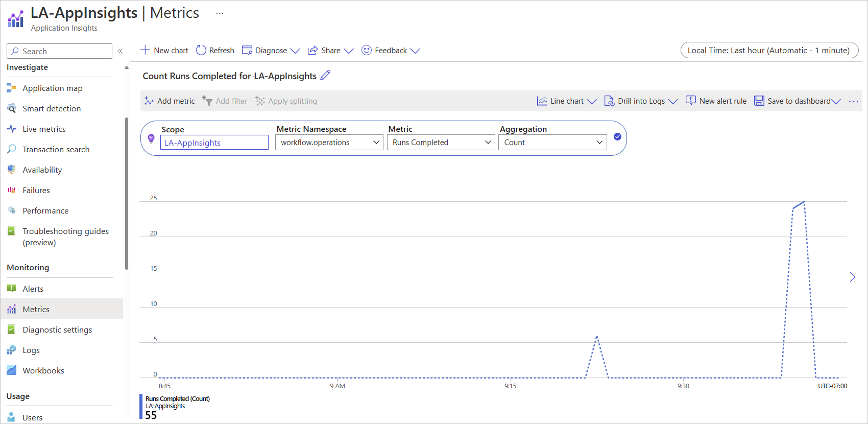Collapse the sidebar with the double-chevron icon
Image resolution: width=868 pixels, height=424 pixels.
pos(120,51)
